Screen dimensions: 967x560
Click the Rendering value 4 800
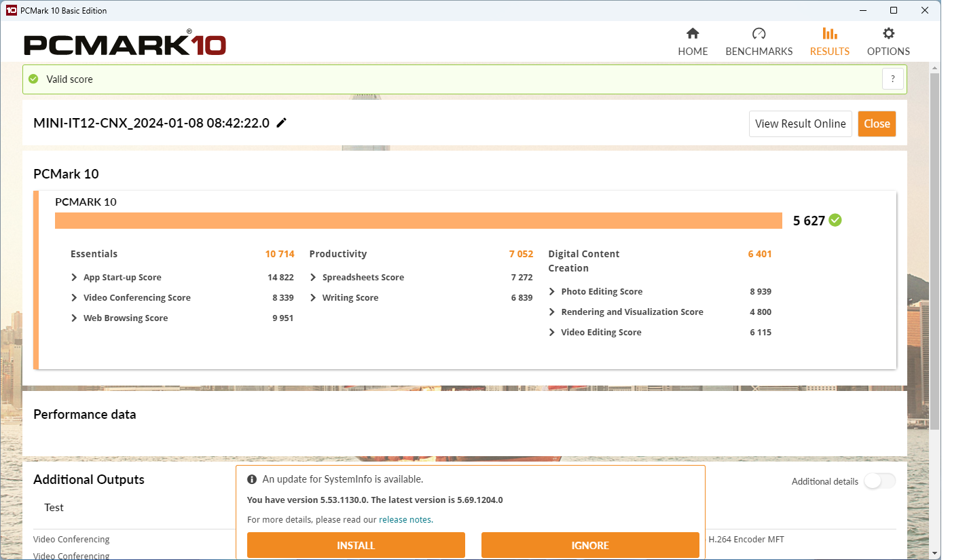click(761, 312)
